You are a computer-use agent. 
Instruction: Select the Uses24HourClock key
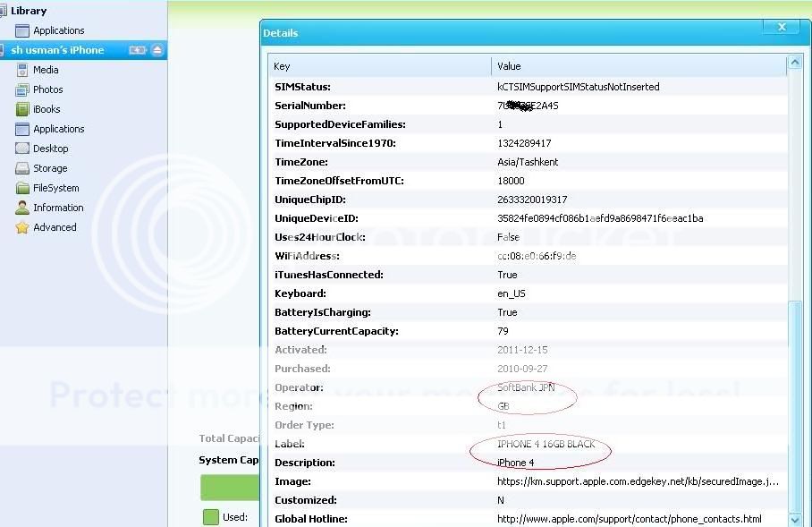tap(320, 237)
